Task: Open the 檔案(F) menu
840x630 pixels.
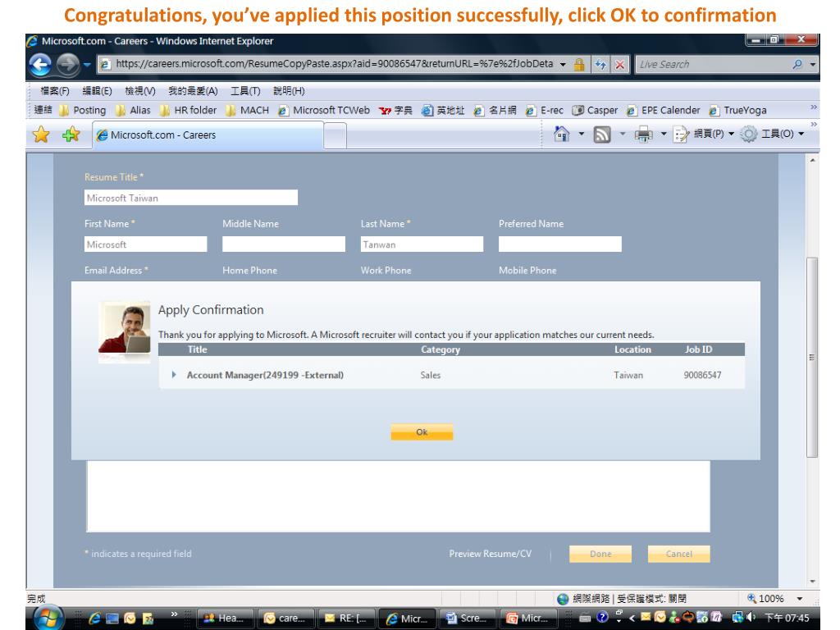Action: pos(55,91)
